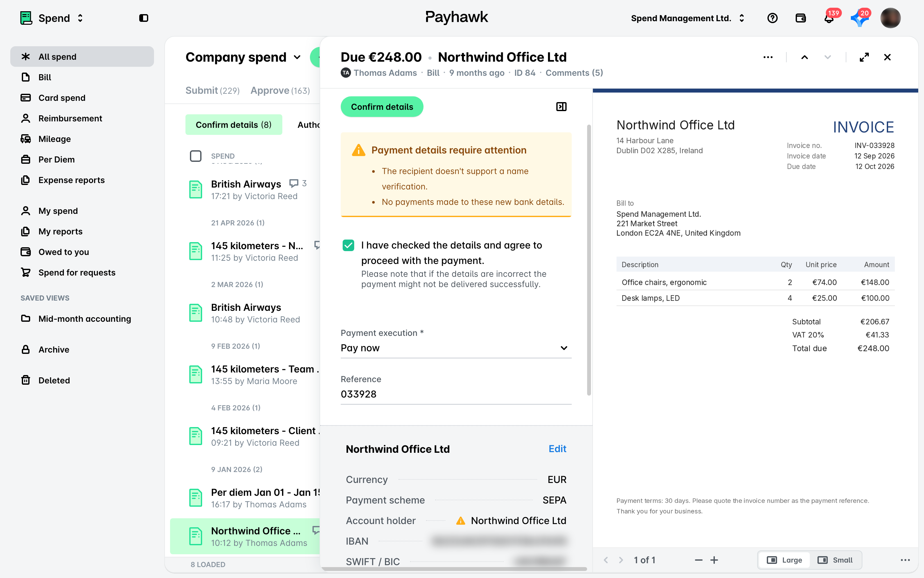Viewport: 924px width, 578px height.
Task: Click the details panel horizontal scrollbar
Action: [x=454, y=569]
